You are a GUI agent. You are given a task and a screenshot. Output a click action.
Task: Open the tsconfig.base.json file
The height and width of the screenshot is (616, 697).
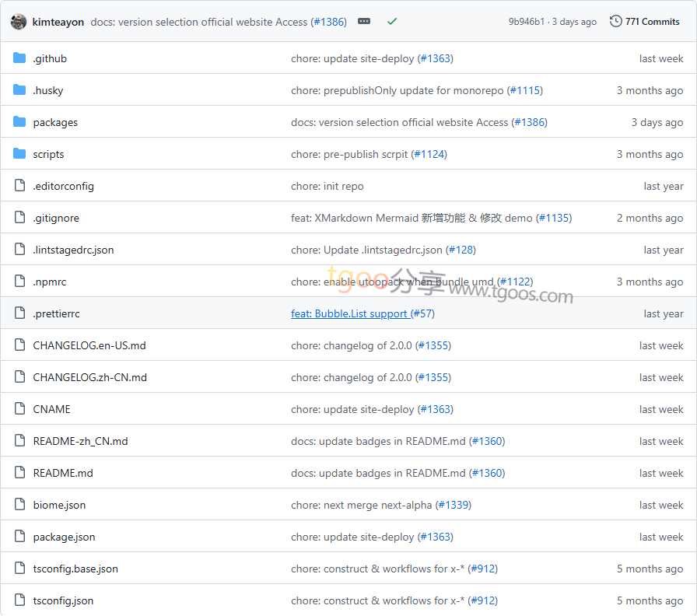coord(75,569)
